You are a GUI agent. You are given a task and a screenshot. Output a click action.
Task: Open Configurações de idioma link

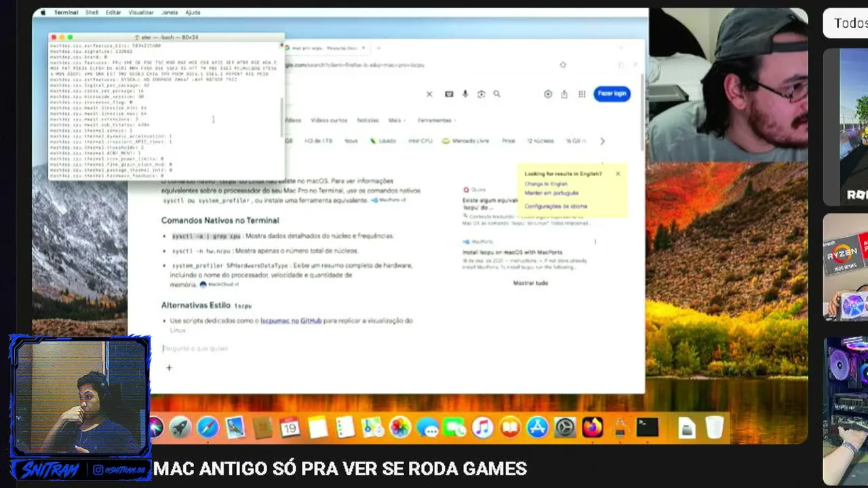[x=555, y=206]
